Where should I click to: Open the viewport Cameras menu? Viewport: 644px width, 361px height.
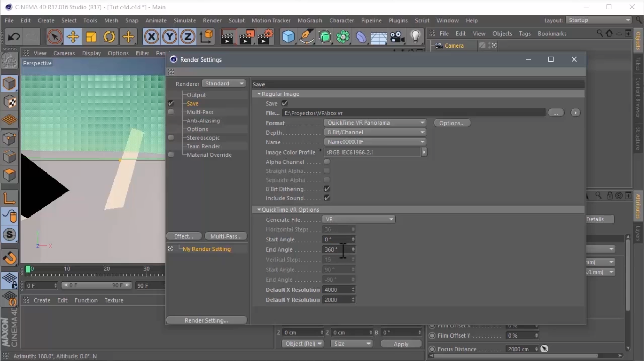[x=64, y=53]
